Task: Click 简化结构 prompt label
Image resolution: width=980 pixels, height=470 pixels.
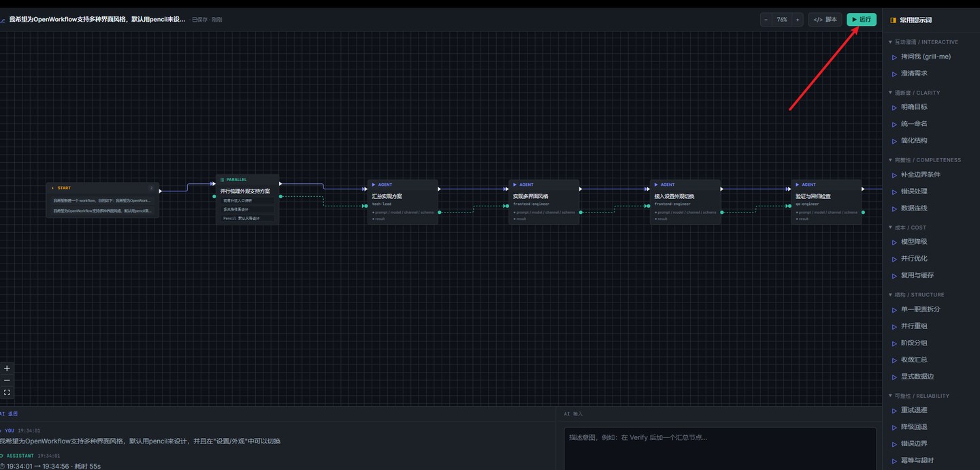Action: point(914,141)
